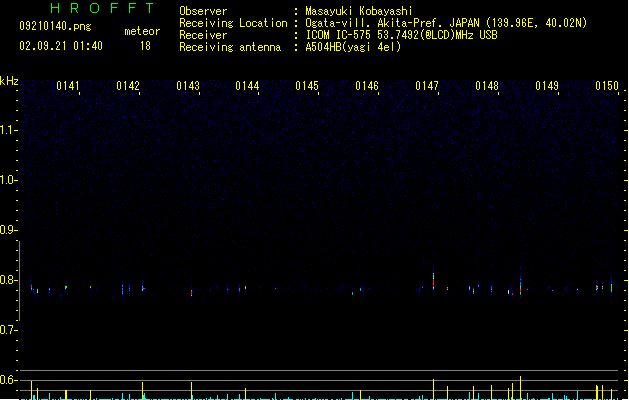The image size is (629, 400).
Task: Click the observer name Masayuki Kobayashi
Action: pyautogui.click(x=359, y=11)
